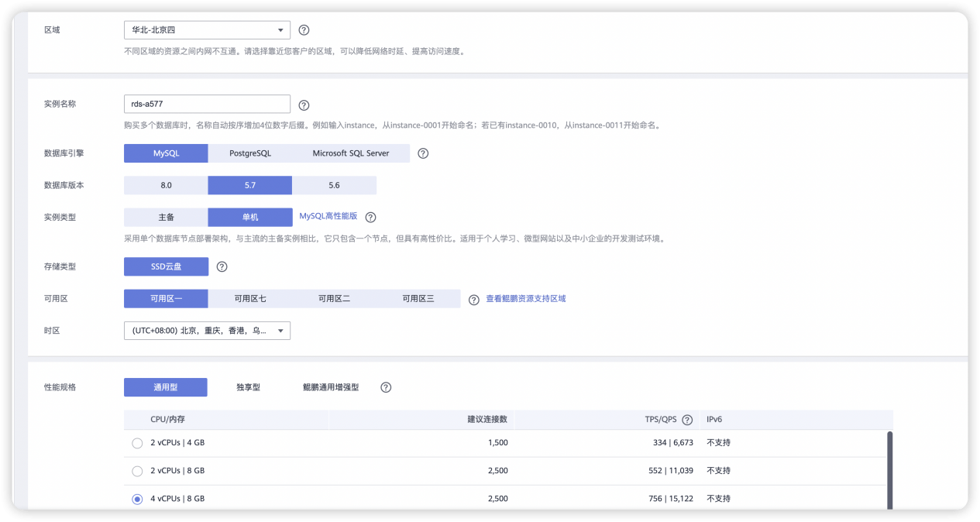The width and height of the screenshot is (980, 522).
Task: Open help icon beside 鲲鹏通用增强型 tab
Action: [386, 387]
